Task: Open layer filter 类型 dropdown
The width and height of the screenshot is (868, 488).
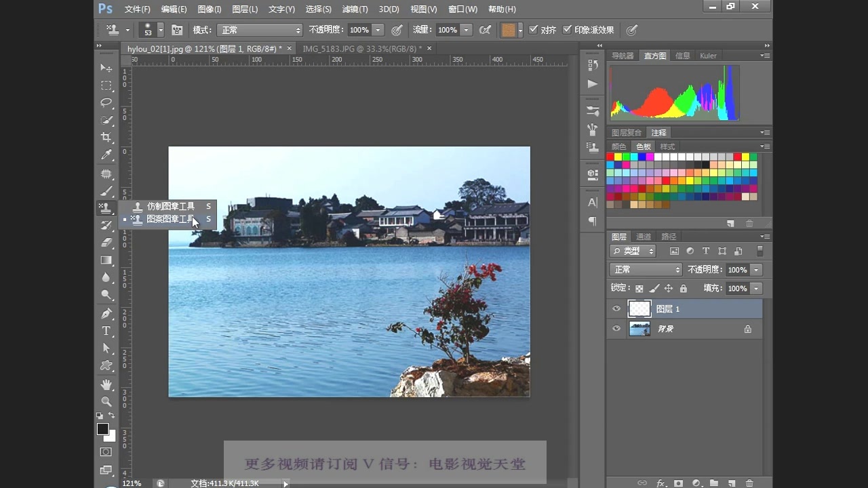Action: [633, 251]
